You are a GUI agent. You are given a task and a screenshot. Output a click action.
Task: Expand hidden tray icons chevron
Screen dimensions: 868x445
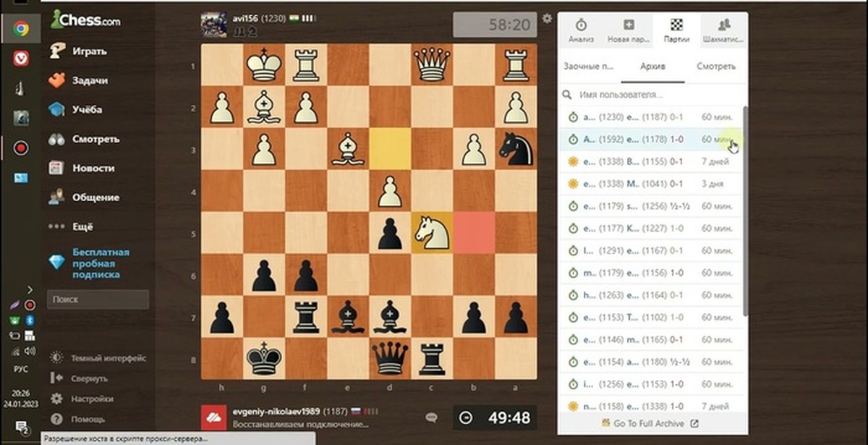pos(30,289)
